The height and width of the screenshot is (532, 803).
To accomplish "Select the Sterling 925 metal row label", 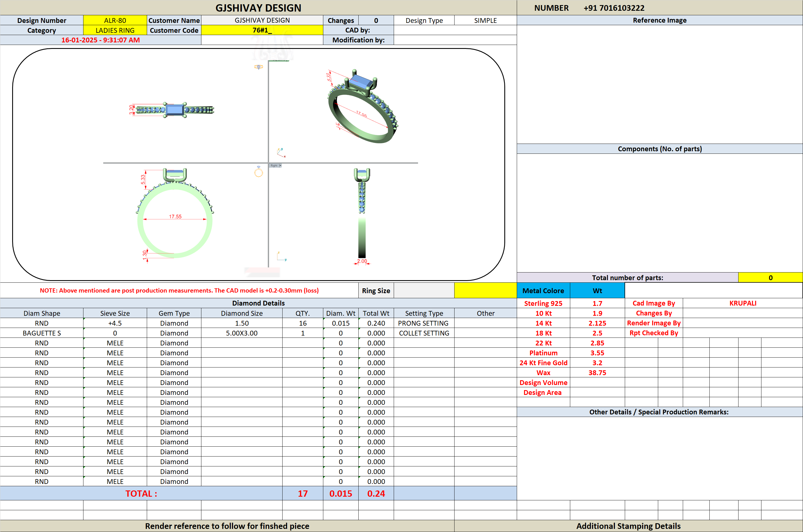I will pos(543,303).
